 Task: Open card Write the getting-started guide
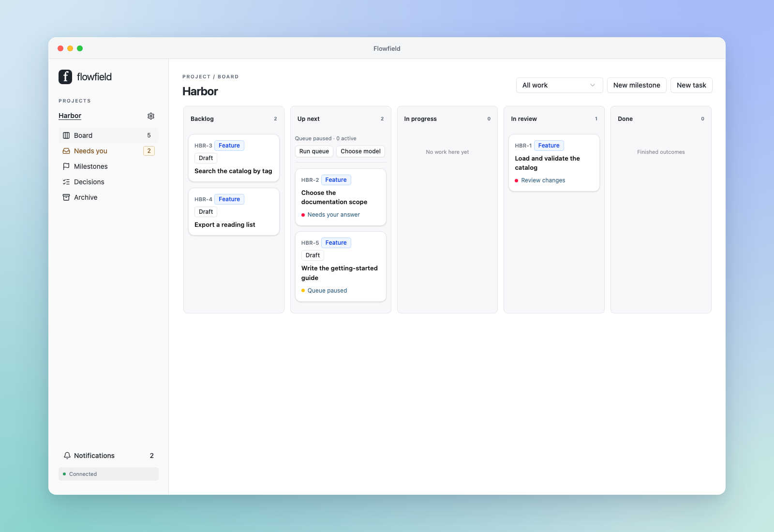tap(341, 266)
